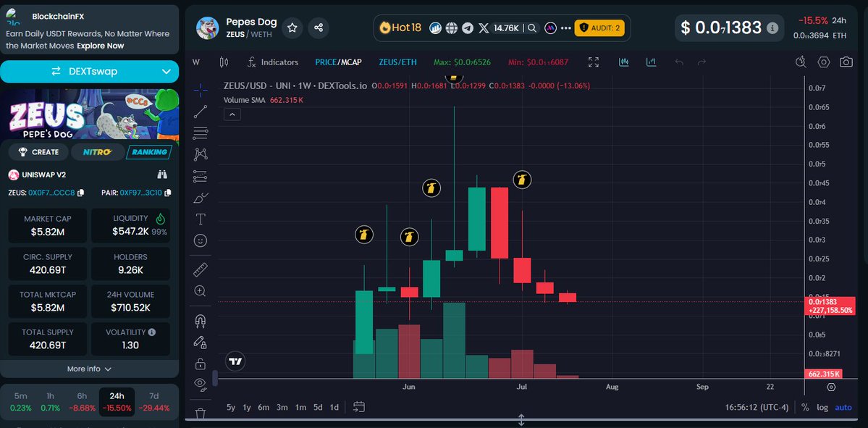Switch PRICE/MCAP chart mode

point(338,62)
